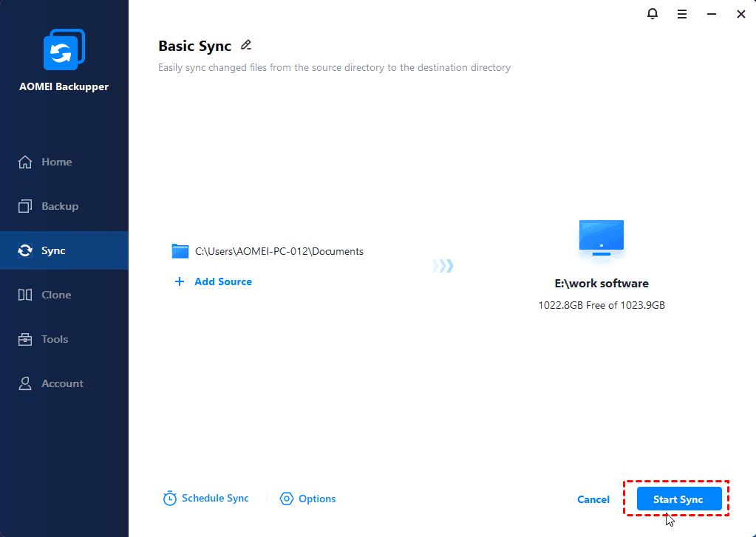Click the plus icon for Add Source

pos(180,281)
